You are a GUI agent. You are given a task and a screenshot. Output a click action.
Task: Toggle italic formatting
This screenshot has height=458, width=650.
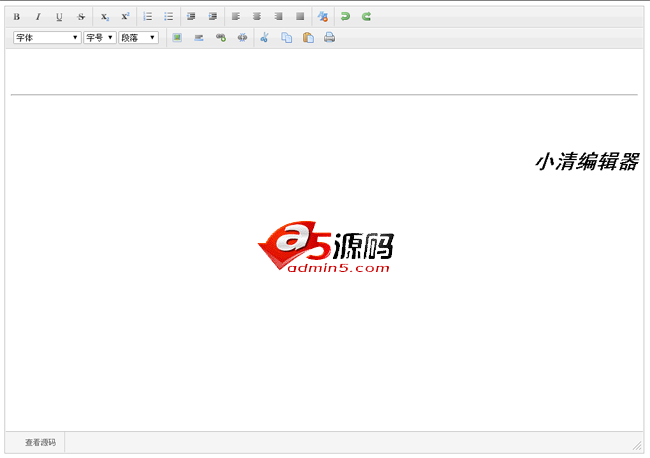[38, 17]
